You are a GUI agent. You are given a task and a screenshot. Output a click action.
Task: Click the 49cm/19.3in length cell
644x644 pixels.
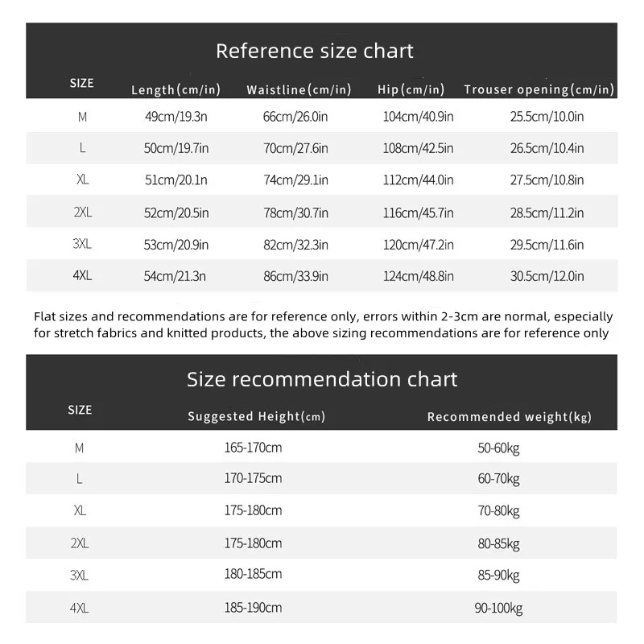pyautogui.click(x=175, y=117)
